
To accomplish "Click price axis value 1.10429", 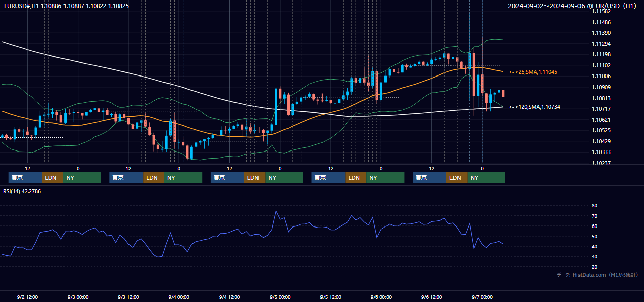I will [x=601, y=141].
